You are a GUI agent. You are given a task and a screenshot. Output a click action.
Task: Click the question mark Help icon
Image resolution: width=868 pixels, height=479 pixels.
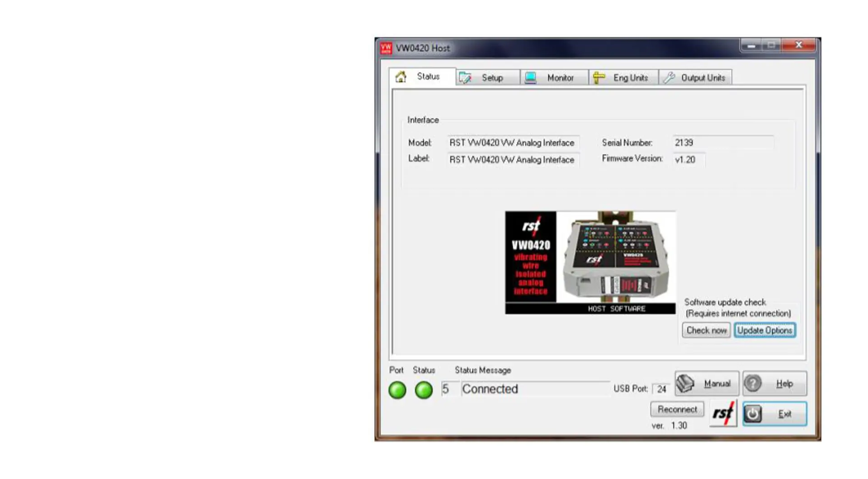(x=753, y=384)
